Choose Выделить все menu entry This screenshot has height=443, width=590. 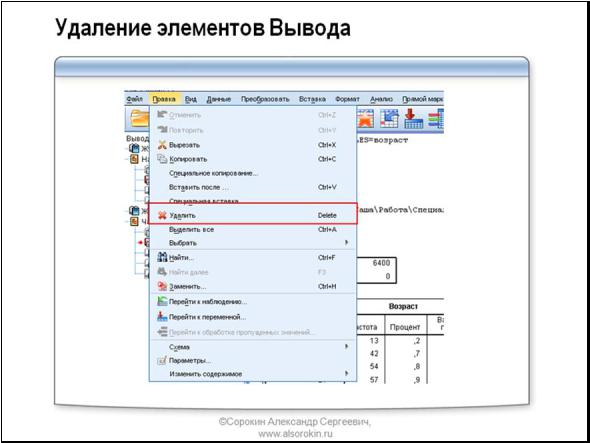pyautogui.click(x=252, y=230)
